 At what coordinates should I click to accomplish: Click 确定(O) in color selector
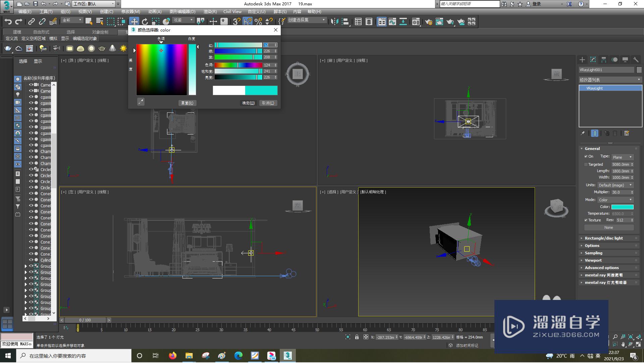[249, 103]
